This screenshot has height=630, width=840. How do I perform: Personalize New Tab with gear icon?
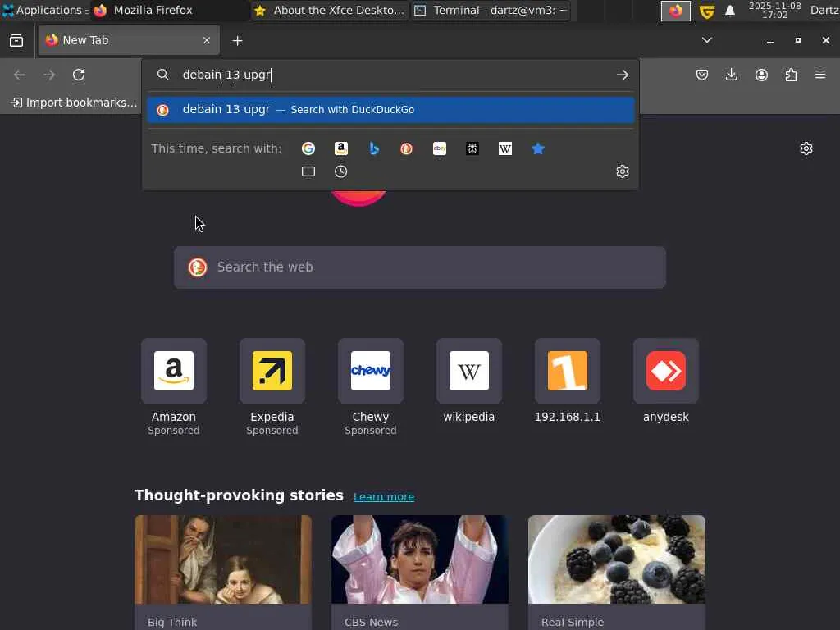(806, 148)
